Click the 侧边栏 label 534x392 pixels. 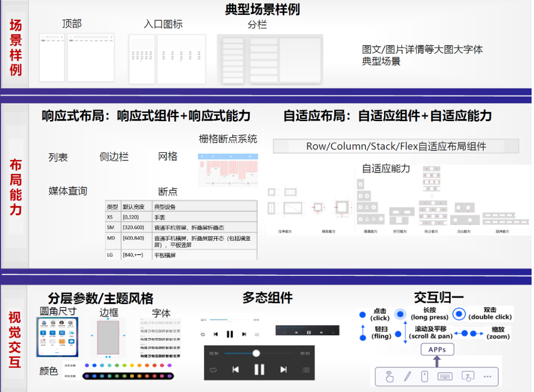pyautogui.click(x=114, y=157)
